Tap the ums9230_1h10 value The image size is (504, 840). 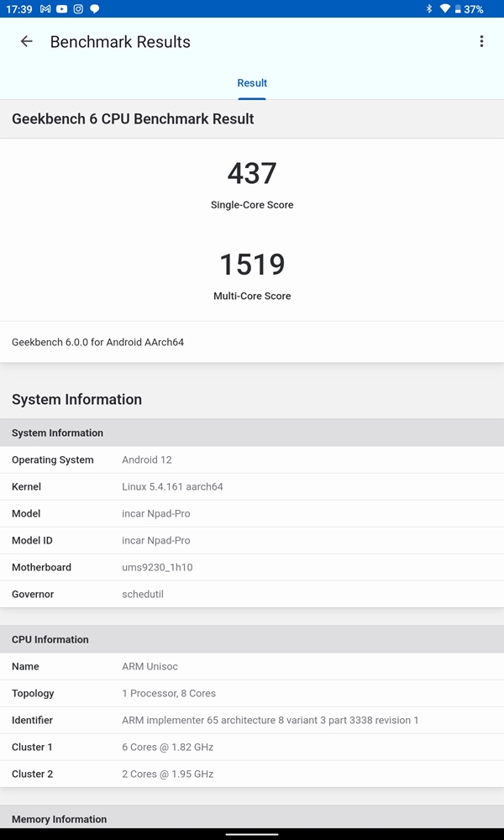pos(157,567)
